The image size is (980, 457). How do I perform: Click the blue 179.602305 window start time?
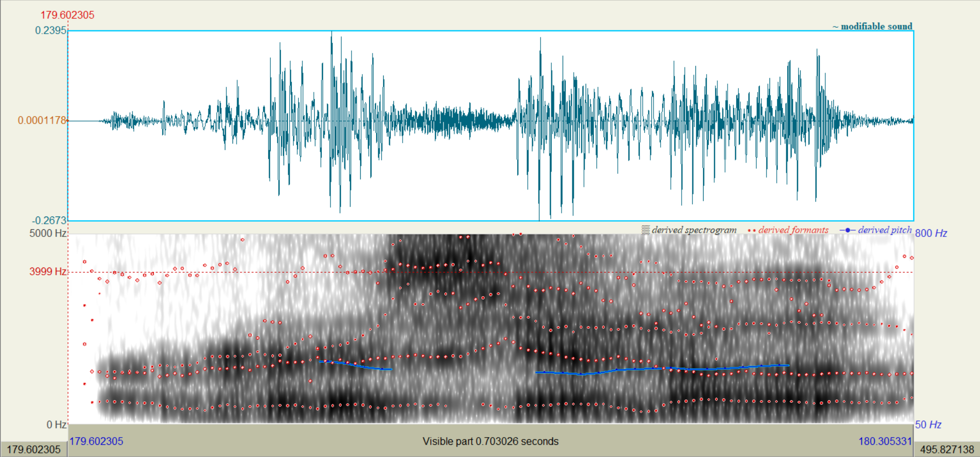point(97,441)
